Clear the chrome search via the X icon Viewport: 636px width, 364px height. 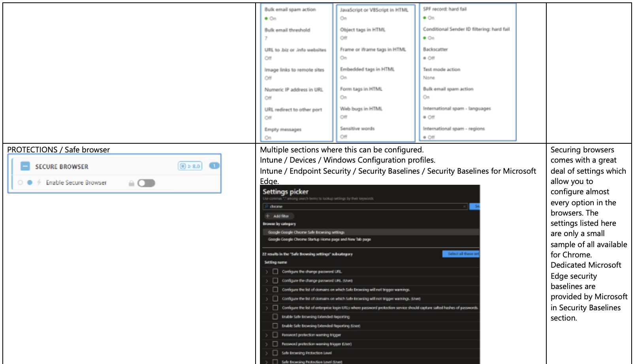coord(465,206)
